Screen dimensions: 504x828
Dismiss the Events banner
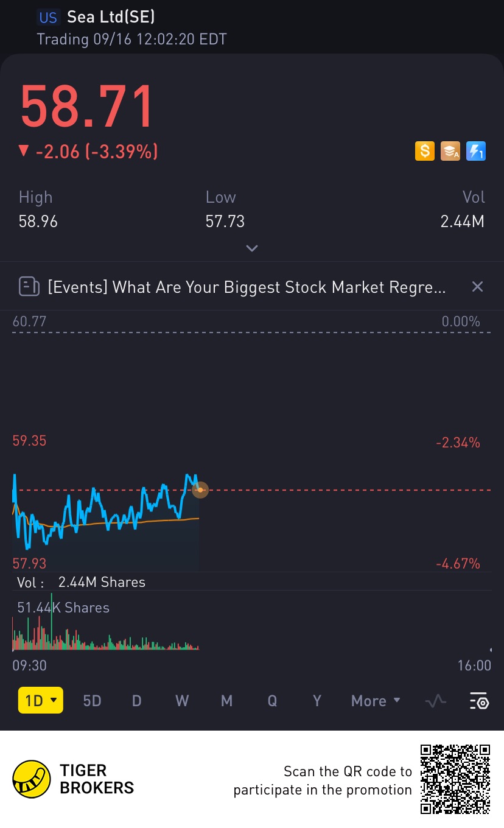[x=478, y=287]
